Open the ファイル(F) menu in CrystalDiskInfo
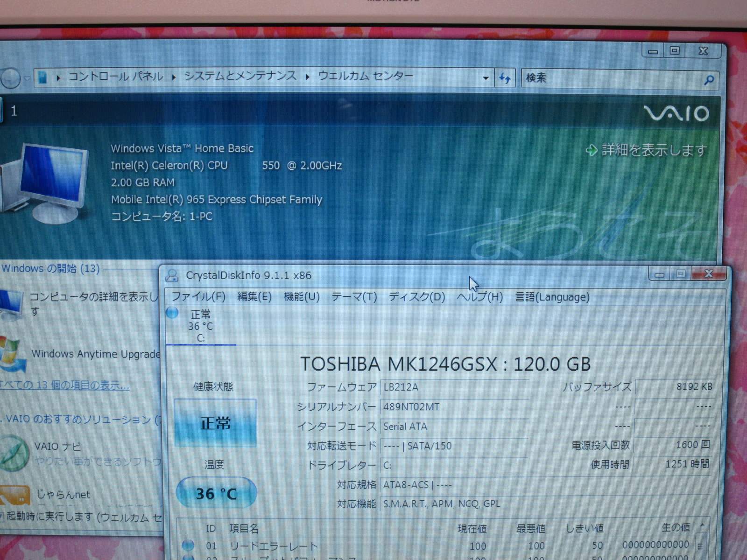 (x=198, y=297)
